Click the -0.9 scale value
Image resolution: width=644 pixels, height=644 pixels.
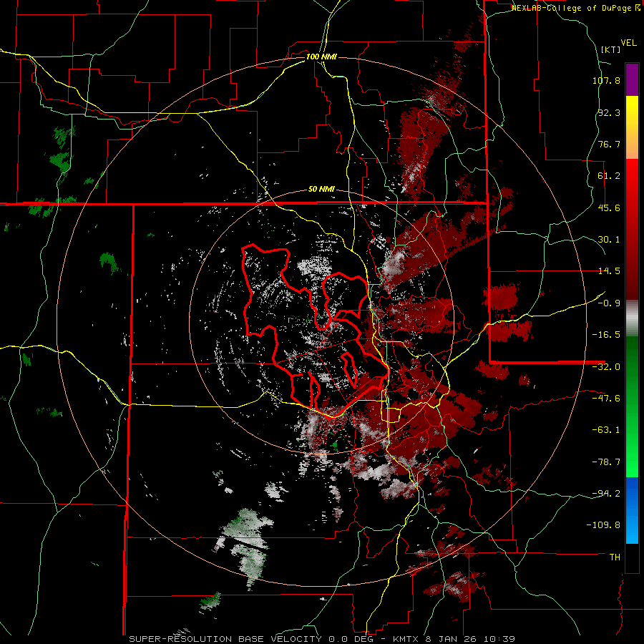[x=609, y=303]
